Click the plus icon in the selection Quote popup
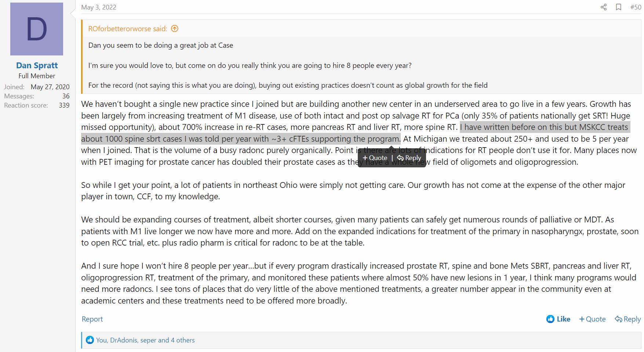 pos(365,158)
